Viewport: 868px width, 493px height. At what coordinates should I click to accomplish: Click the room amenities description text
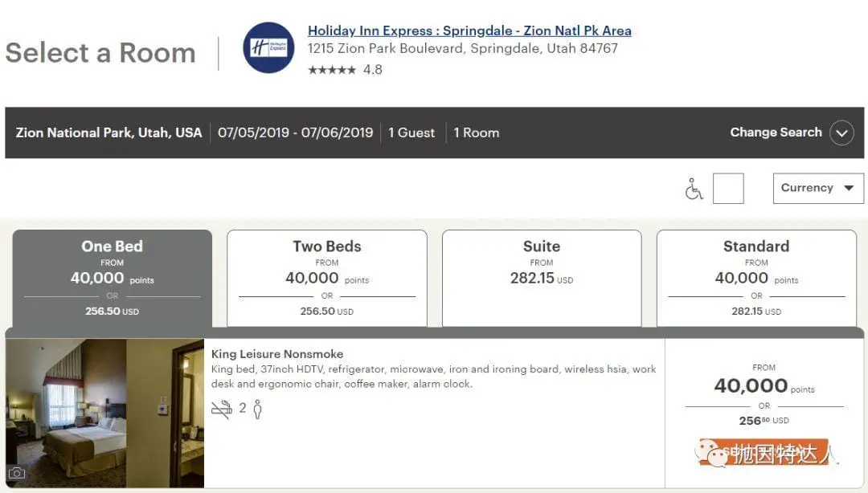pos(433,377)
